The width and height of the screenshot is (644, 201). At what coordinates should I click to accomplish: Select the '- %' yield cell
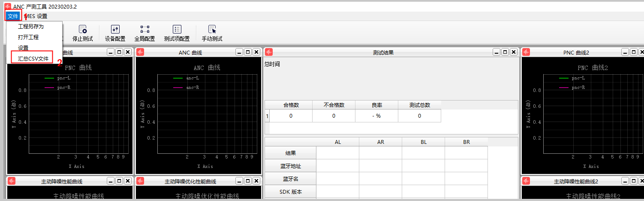click(377, 116)
